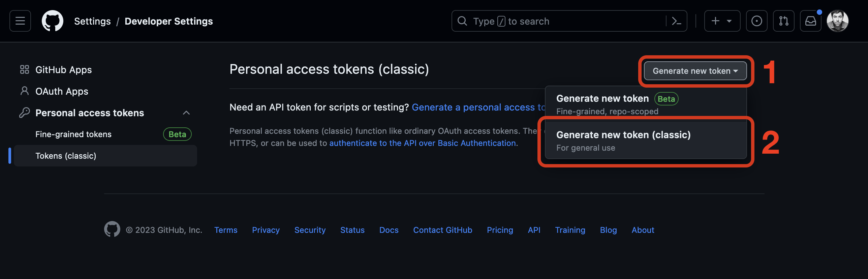
Task: Open OAuth Apps in the sidebar
Action: pyautogui.click(x=62, y=91)
